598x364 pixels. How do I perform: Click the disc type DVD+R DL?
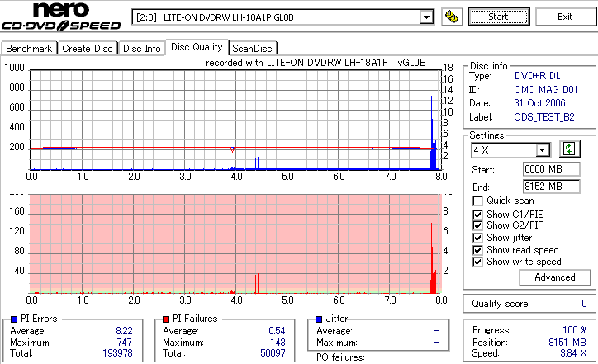tap(538, 76)
